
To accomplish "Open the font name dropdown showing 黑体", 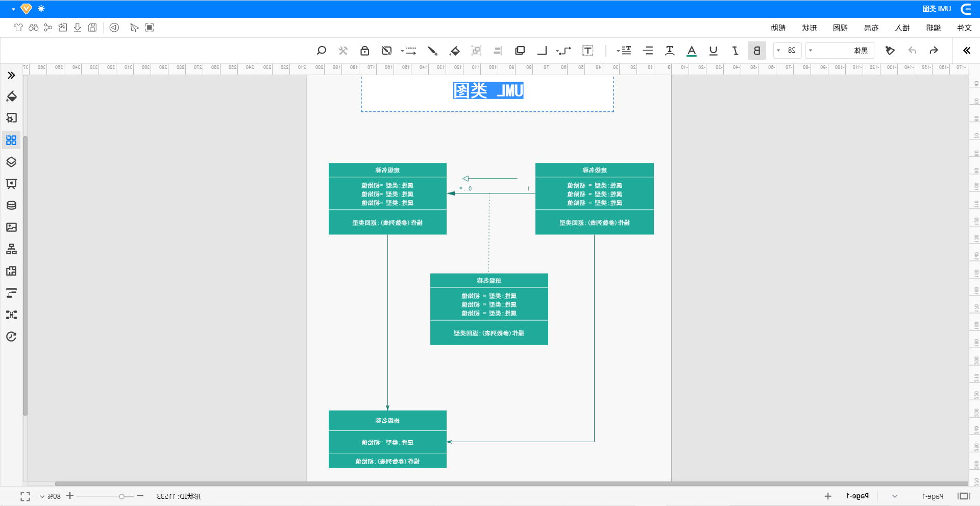I will click(840, 51).
